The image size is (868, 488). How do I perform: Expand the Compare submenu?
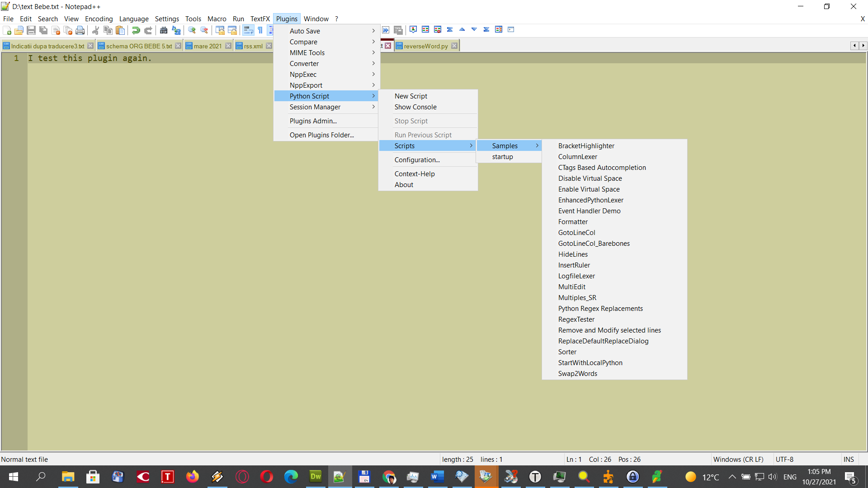326,42
